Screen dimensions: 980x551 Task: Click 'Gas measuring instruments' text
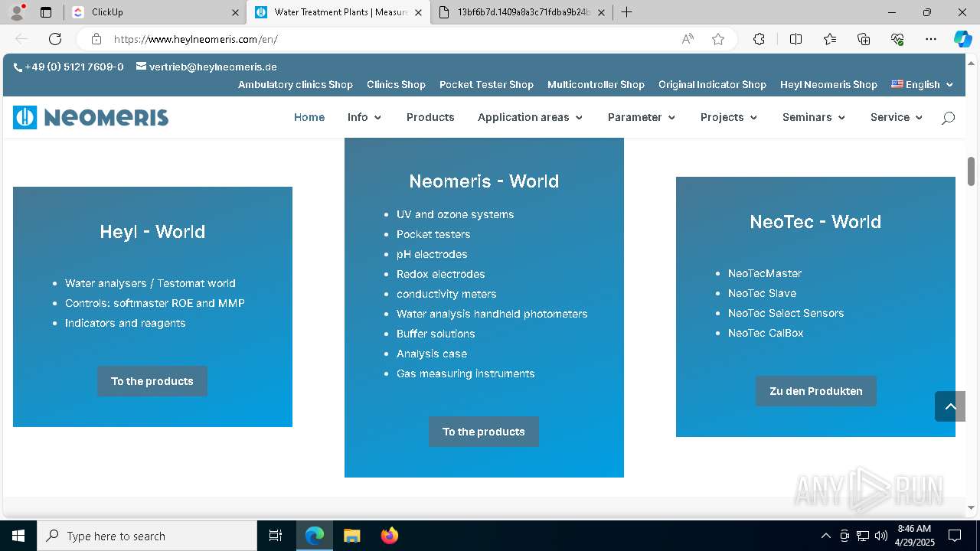coord(465,373)
